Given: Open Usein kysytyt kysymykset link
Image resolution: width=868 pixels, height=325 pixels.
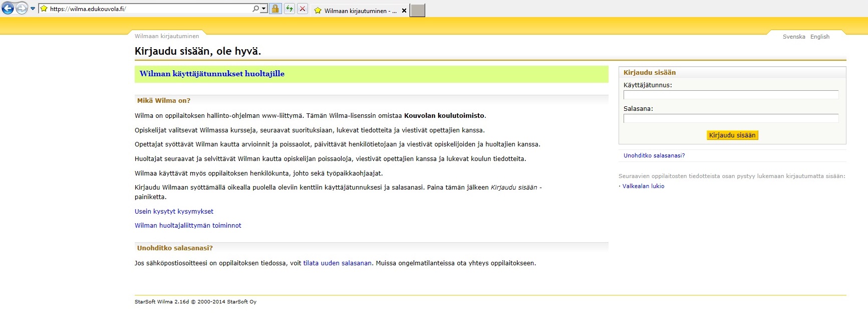Looking at the screenshot, I should pyautogui.click(x=174, y=212).
